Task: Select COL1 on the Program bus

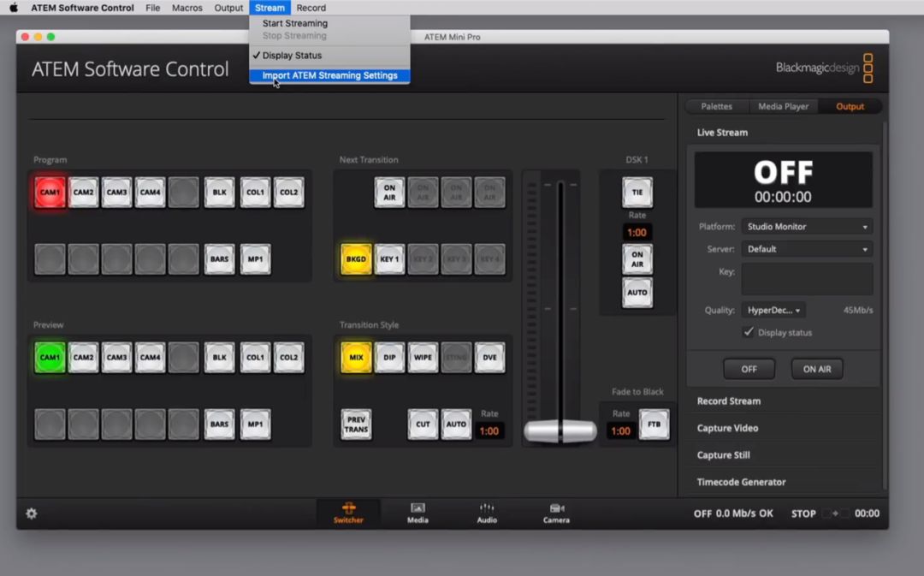Action: (x=255, y=193)
